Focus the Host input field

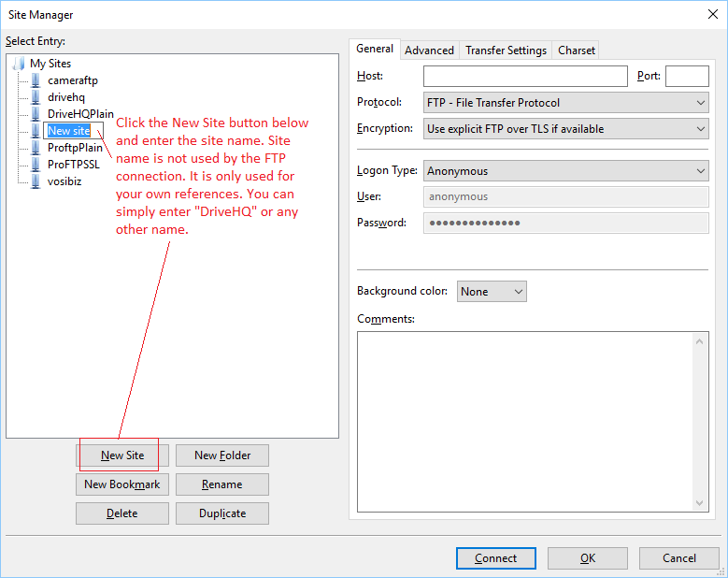pos(525,77)
